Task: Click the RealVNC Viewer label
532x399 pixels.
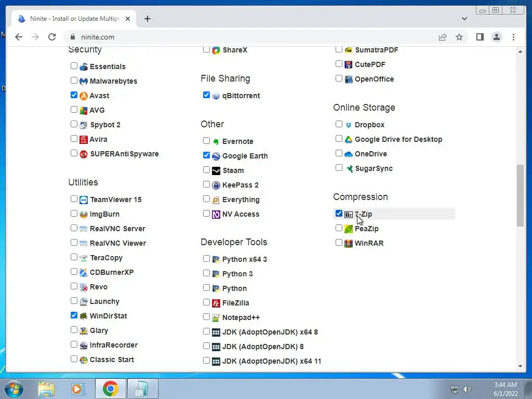Action: pyautogui.click(x=118, y=243)
